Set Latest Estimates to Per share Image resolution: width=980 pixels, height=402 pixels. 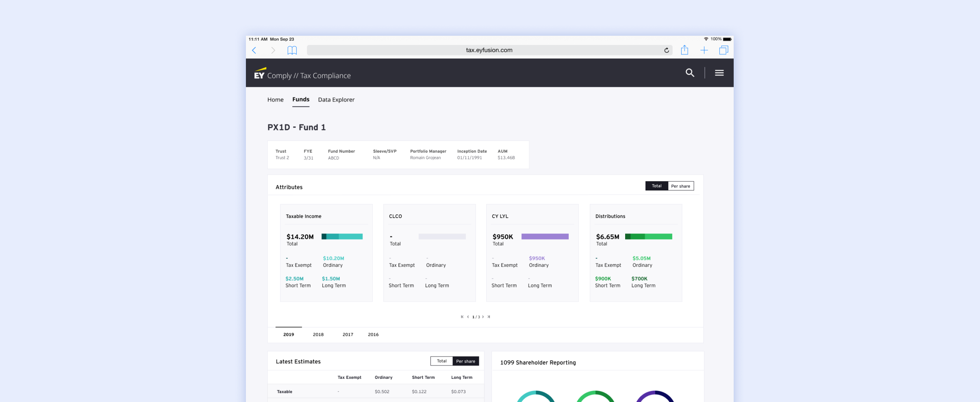click(x=466, y=361)
